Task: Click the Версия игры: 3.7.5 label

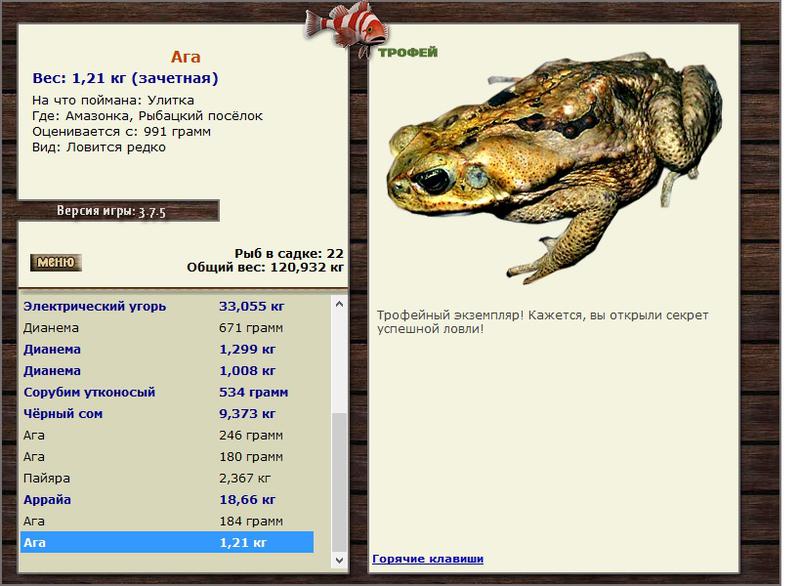Action: pyautogui.click(x=111, y=211)
